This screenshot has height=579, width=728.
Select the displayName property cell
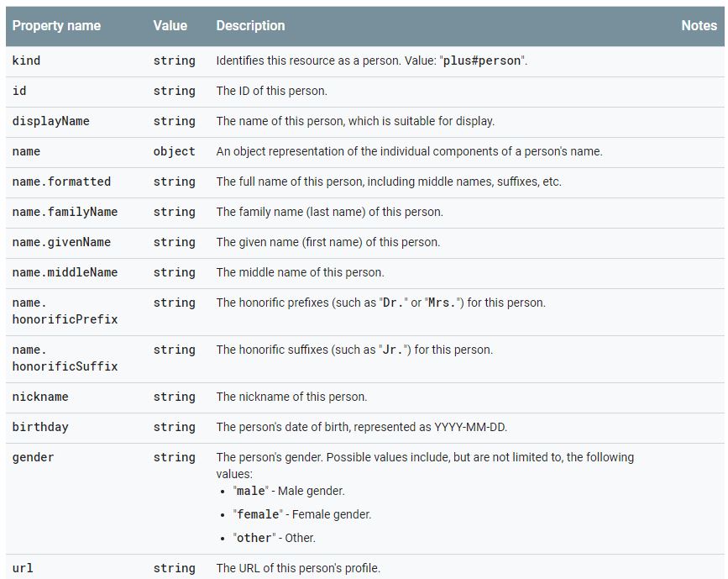tap(50, 121)
